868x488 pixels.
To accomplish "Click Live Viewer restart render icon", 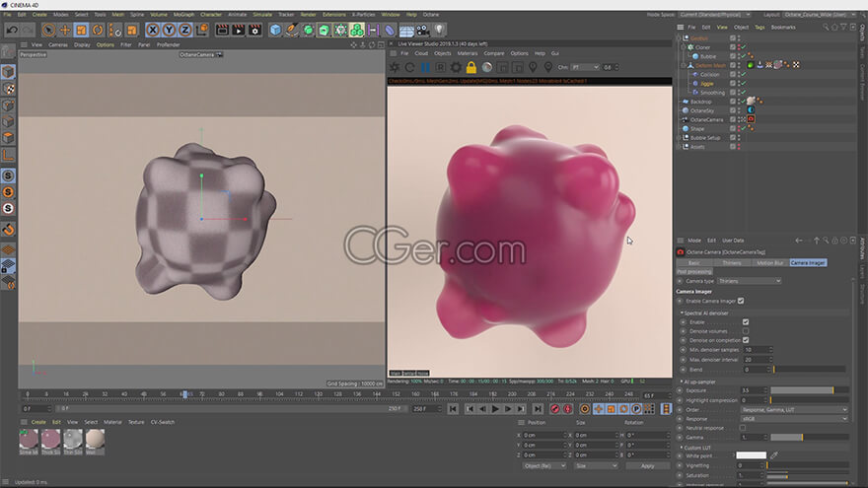I will click(409, 67).
